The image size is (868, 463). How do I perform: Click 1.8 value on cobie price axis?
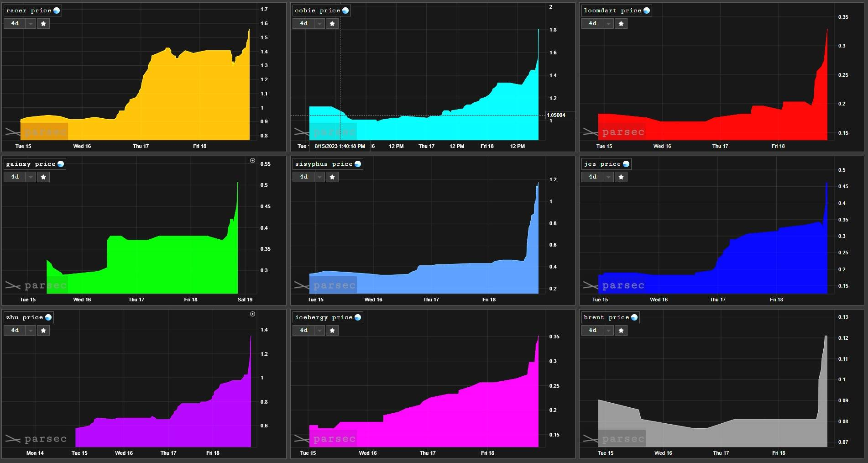pos(553,30)
